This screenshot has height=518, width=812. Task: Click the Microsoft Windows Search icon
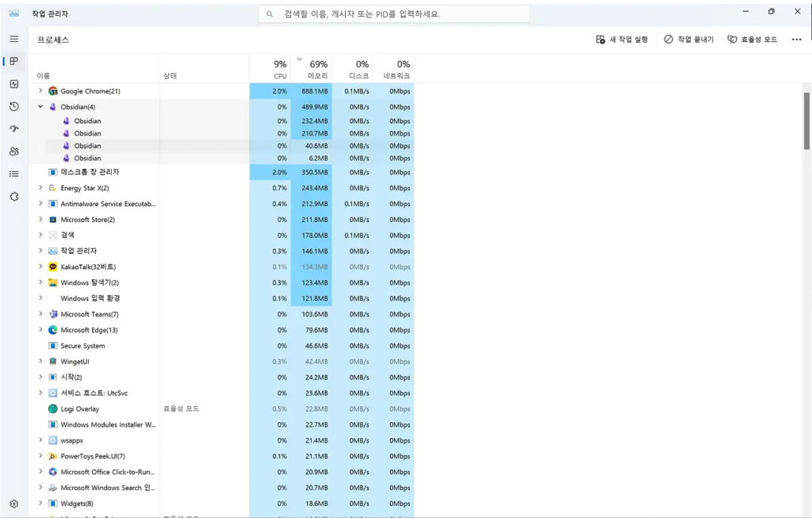pyautogui.click(x=53, y=488)
